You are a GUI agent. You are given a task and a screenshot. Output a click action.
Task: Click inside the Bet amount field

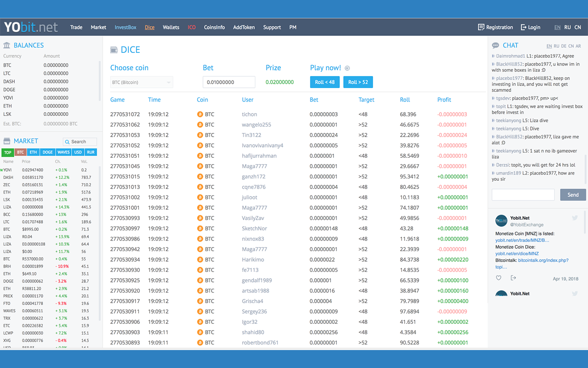[228, 82]
